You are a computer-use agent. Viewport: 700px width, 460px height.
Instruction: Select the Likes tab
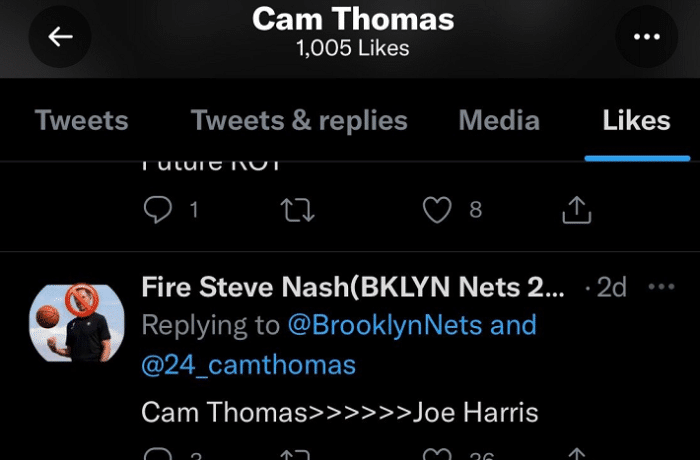[x=636, y=121]
